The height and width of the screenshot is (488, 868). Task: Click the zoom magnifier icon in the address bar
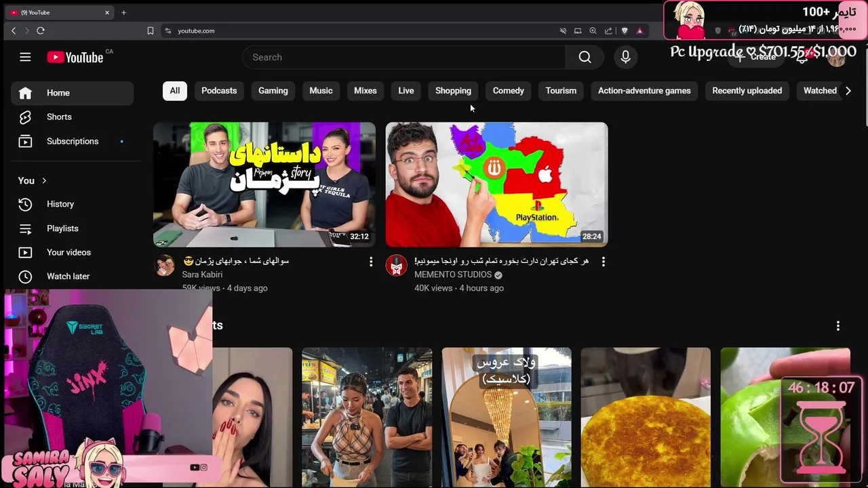(x=593, y=30)
